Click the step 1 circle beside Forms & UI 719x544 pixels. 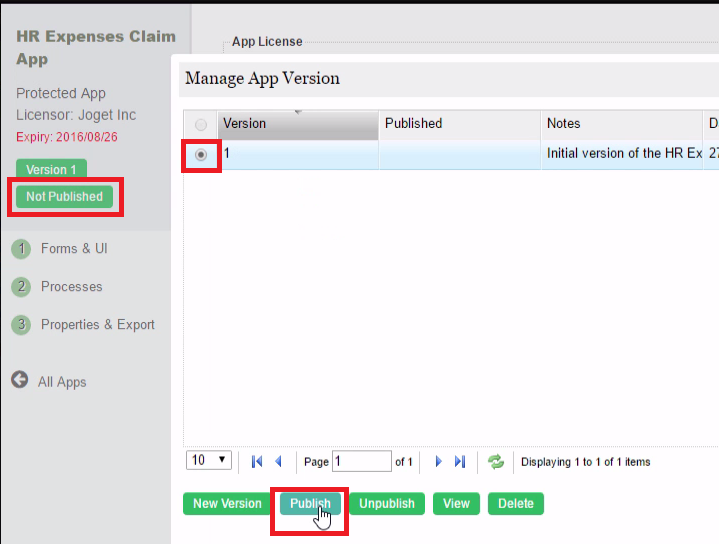21,249
